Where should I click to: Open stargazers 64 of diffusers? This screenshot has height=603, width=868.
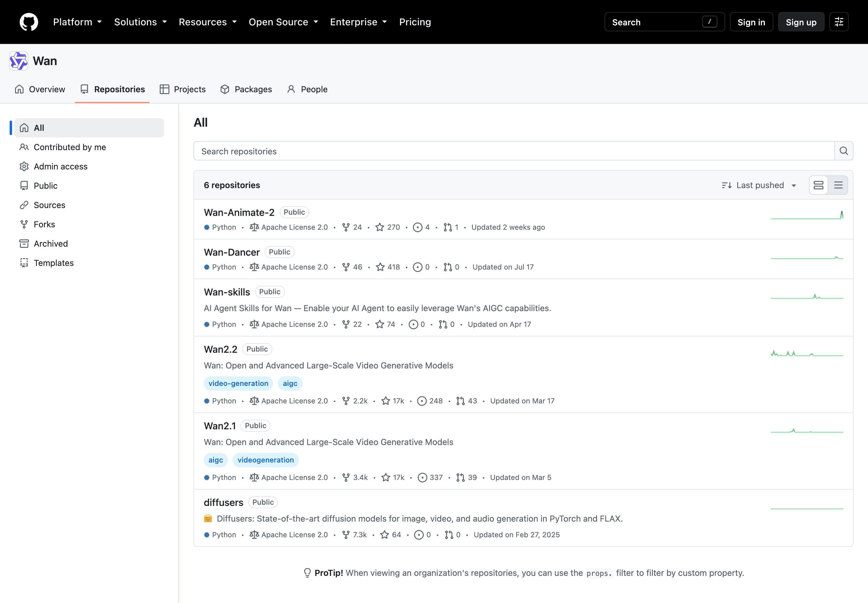coord(391,535)
